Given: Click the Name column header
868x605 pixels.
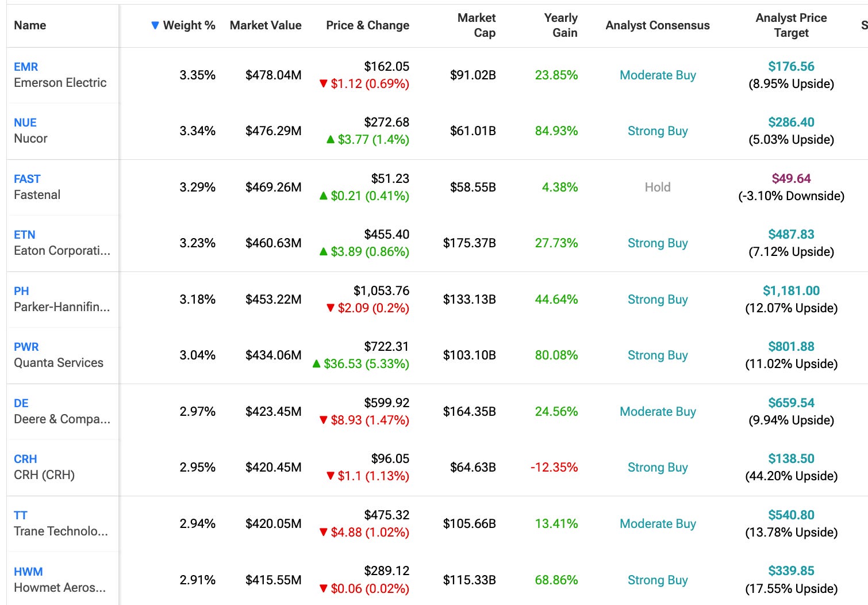Looking at the screenshot, I should [x=30, y=25].
